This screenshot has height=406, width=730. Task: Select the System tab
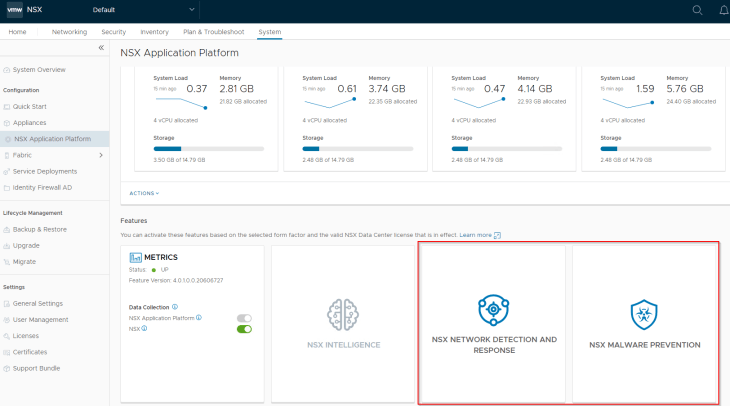(270, 32)
